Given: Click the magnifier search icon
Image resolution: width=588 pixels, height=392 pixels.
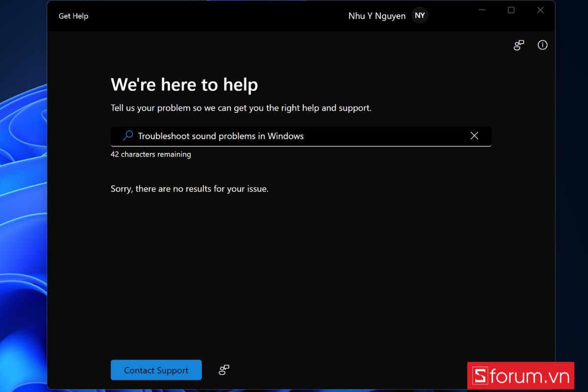Looking at the screenshot, I should coord(128,136).
